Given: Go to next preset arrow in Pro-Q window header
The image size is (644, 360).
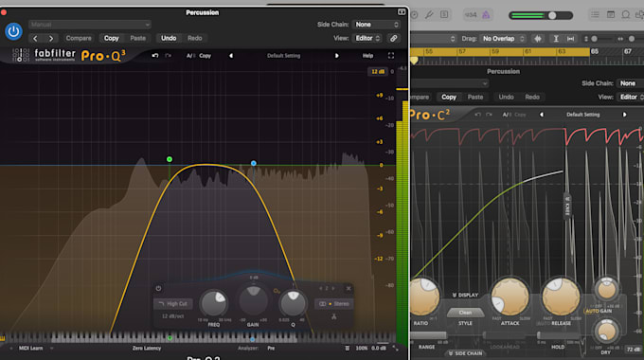Looking at the screenshot, I should coord(51,38).
